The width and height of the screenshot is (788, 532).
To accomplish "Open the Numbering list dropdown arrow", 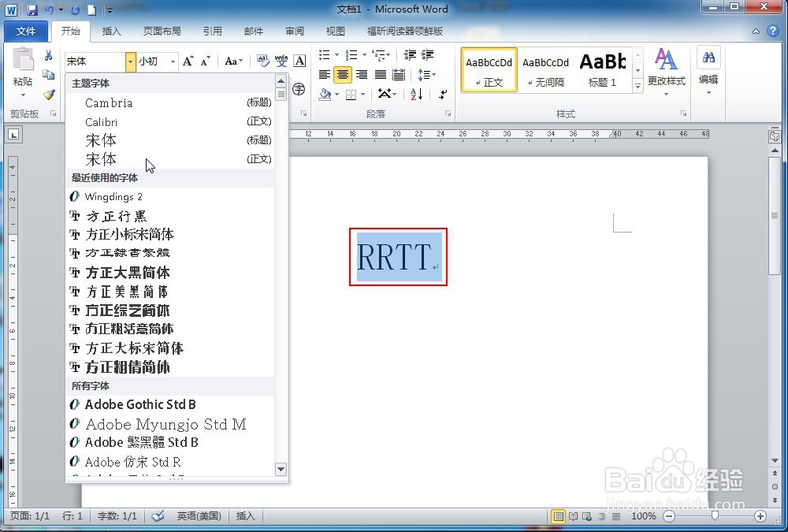I will [x=364, y=55].
